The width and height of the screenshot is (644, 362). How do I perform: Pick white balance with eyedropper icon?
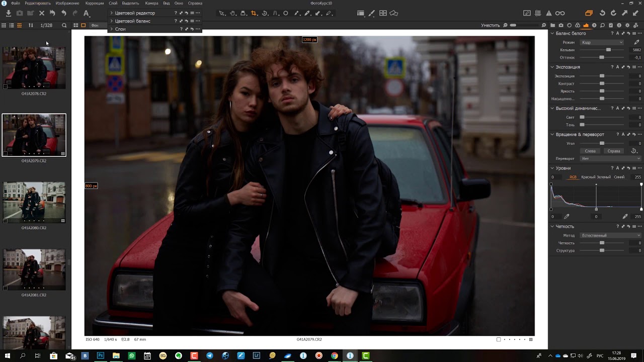point(636,42)
